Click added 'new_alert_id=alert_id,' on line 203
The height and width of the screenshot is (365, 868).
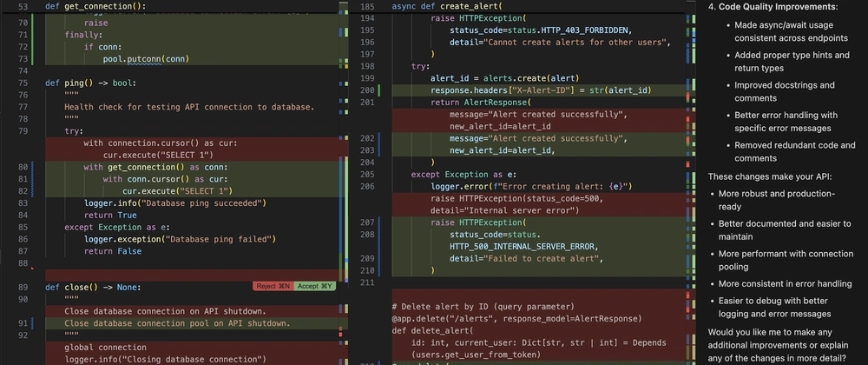coord(502,150)
